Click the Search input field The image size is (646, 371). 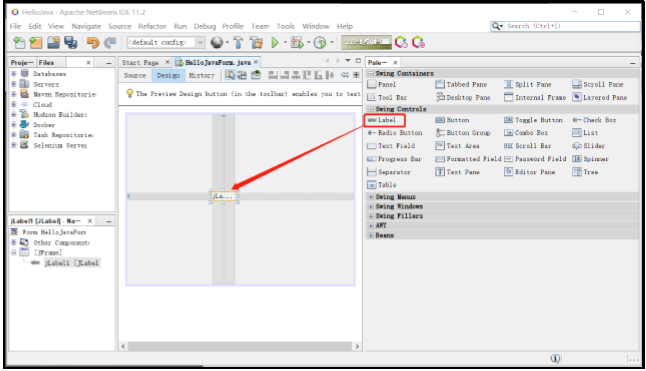click(572, 26)
